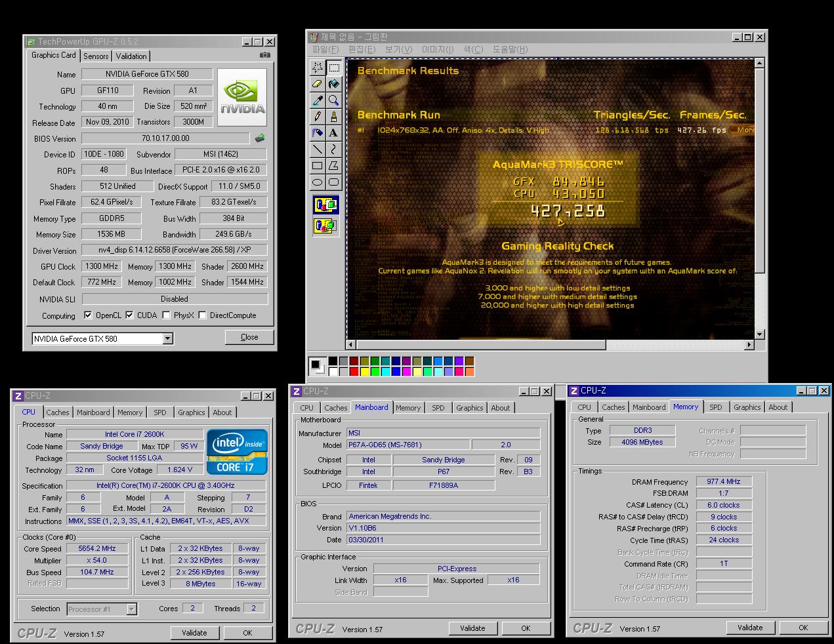Image resolution: width=834 pixels, height=644 pixels.
Task: Pick the yellow swatch in Paint palette
Action: pos(365,372)
